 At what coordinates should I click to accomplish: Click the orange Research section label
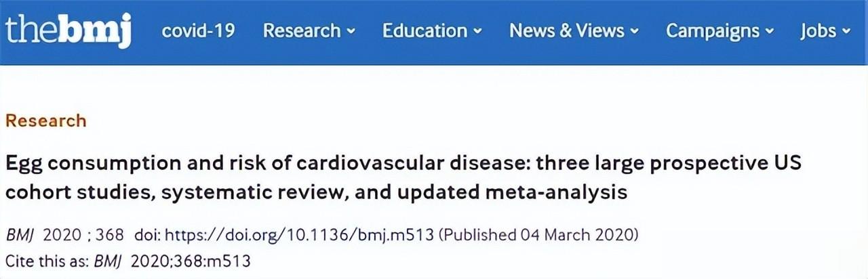46,121
